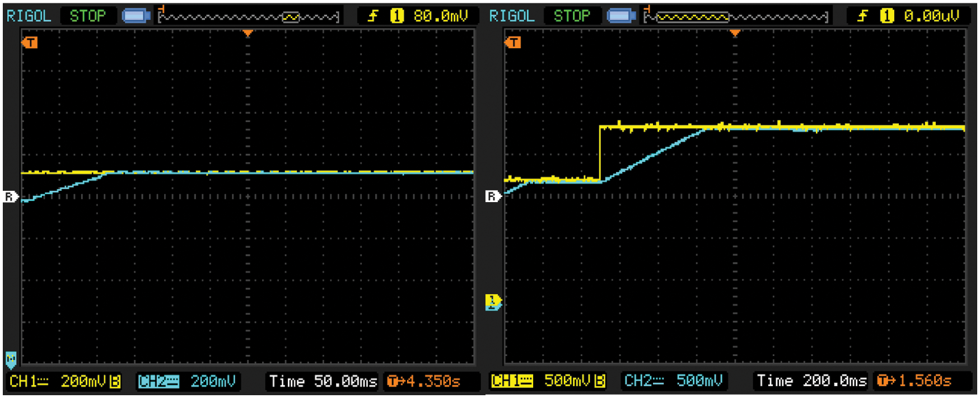Click the R reference marker on the right scope
Screen dimensions: 980x398
pos(492,196)
